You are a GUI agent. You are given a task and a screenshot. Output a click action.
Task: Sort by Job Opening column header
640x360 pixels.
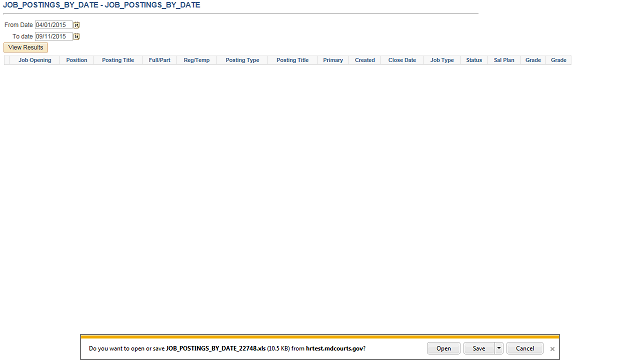(x=35, y=60)
